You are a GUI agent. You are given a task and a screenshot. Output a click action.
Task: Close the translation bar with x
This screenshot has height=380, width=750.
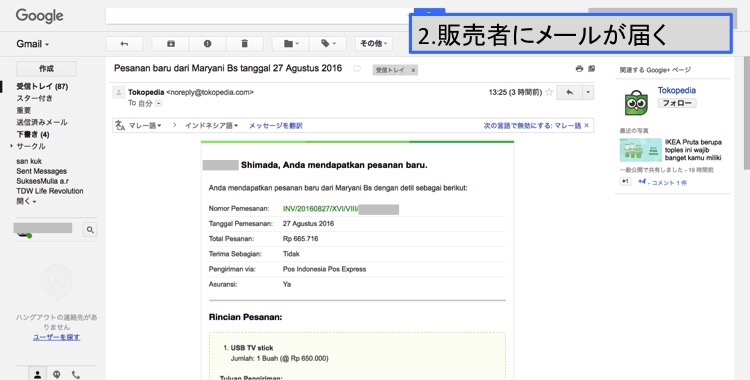587,125
